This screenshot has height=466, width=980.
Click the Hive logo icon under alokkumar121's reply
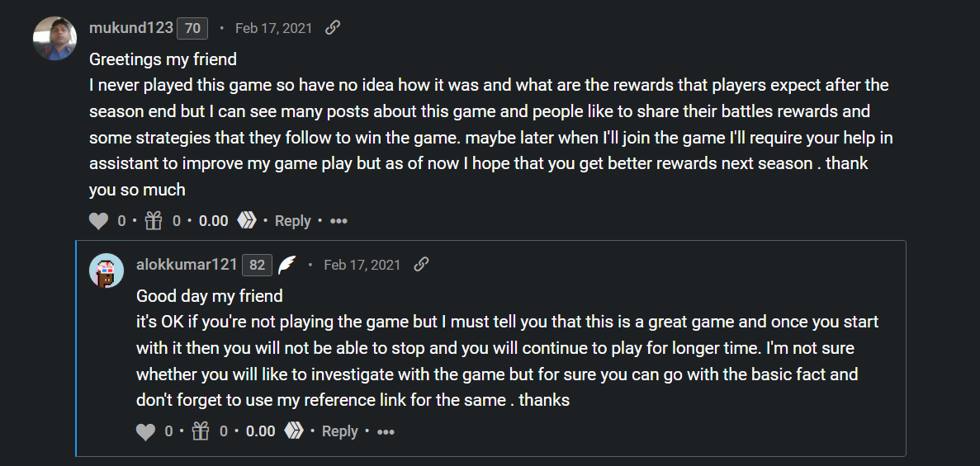pyautogui.click(x=295, y=431)
